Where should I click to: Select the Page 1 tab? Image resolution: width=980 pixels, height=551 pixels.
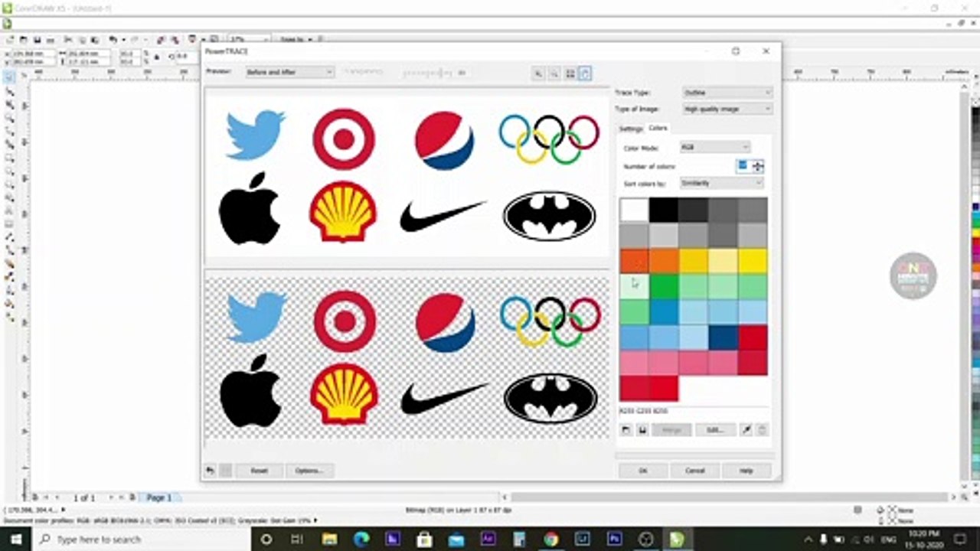tap(159, 497)
